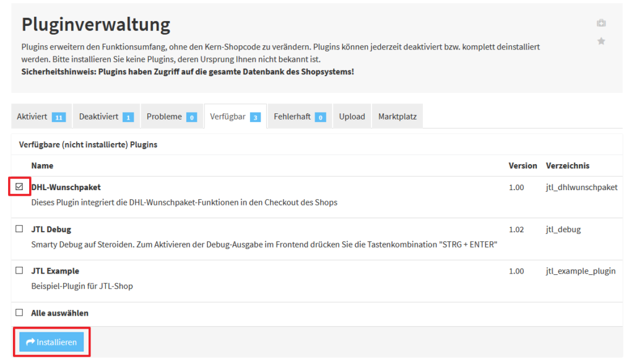Tick the JTL Example plugin checkbox
Viewport: 634px width, 364px height.
(19, 271)
